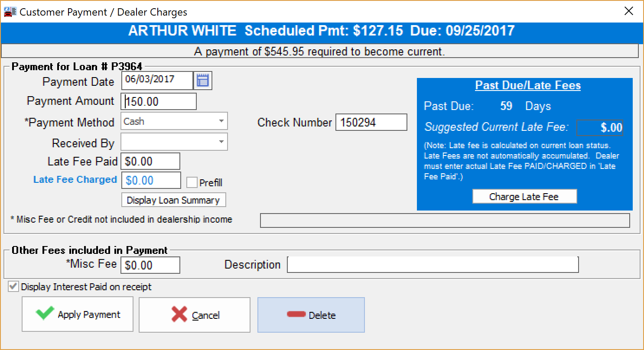Viewport: 644px width, 350px height.
Task: Open the Received By dropdown
Action: pos(221,142)
